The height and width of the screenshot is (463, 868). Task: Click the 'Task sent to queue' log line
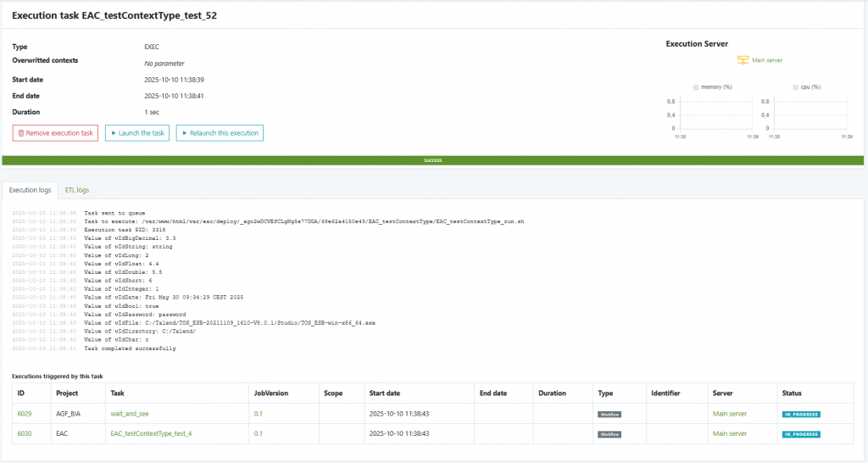click(x=114, y=213)
